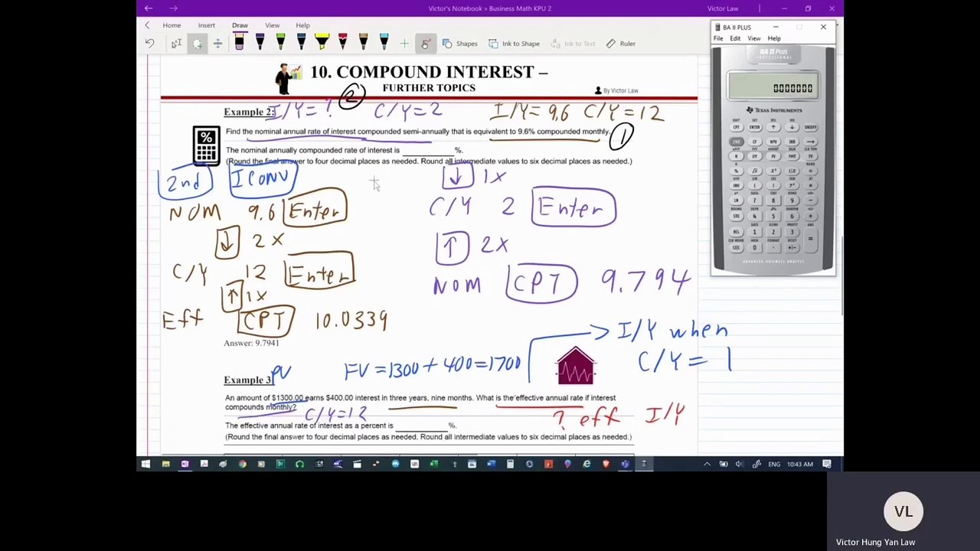Pick the light blue pen

pos(384,43)
